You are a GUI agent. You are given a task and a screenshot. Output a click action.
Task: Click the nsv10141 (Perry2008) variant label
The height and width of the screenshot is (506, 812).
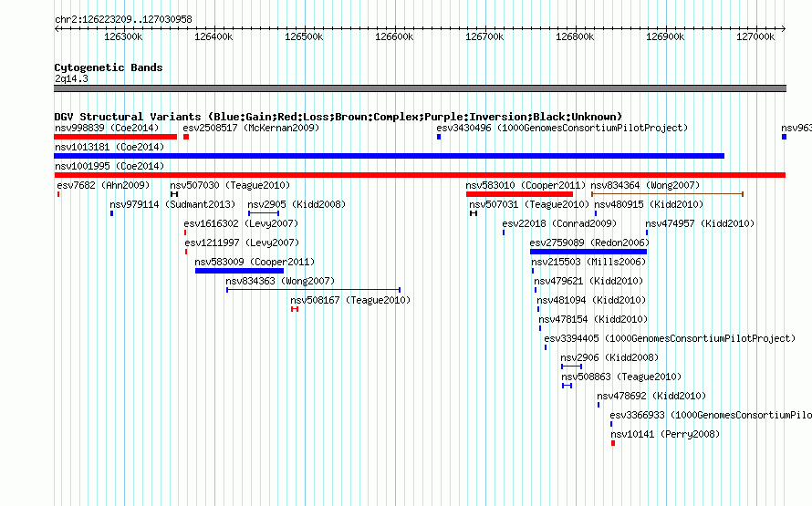pyautogui.click(x=665, y=434)
